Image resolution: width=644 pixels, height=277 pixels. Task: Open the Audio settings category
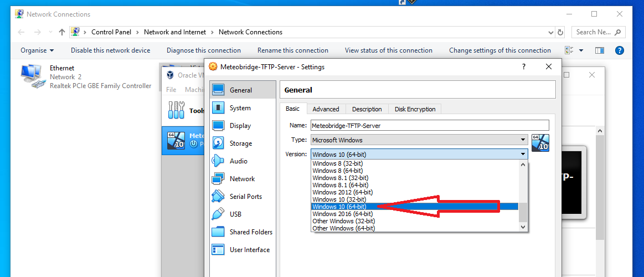coord(238,161)
